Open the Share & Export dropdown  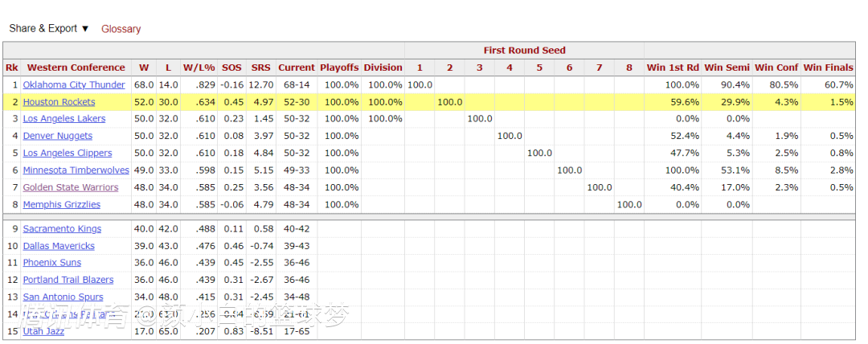point(49,29)
